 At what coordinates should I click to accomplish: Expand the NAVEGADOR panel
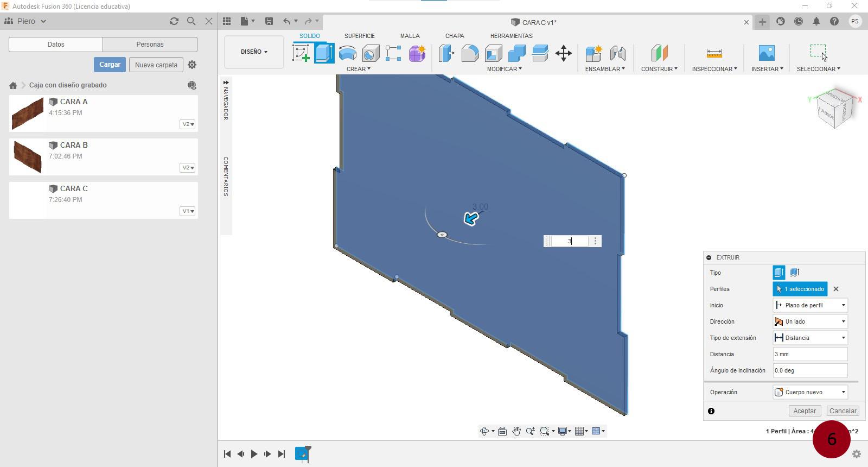click(226, 83)
